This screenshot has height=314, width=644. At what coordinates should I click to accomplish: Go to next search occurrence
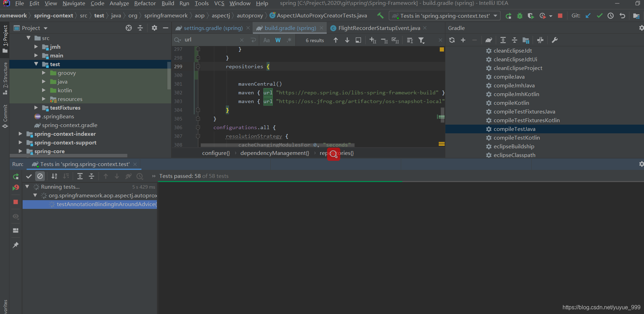[347, 40]
